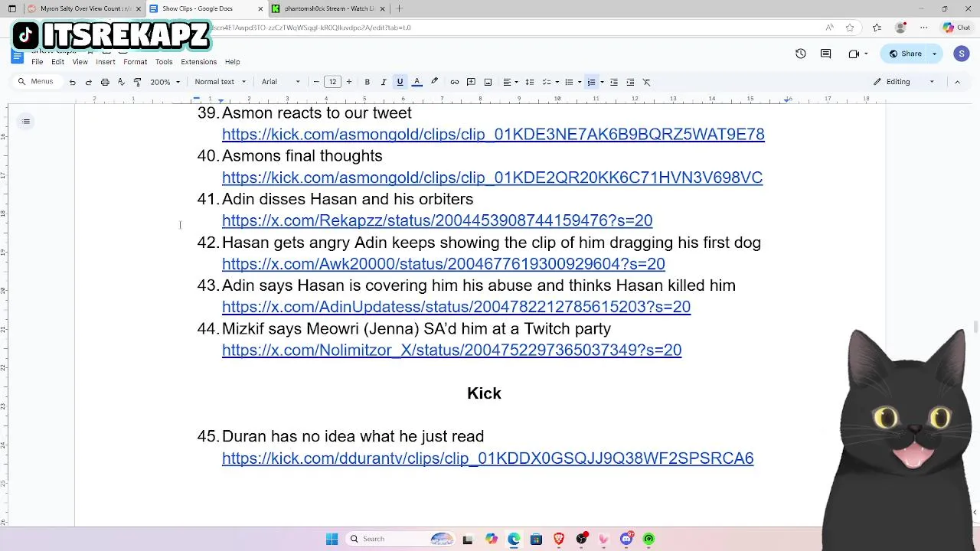The image size is (980, 551).
Task: Open the dduranty Kick clip link
Action: [x=488, y=458]
